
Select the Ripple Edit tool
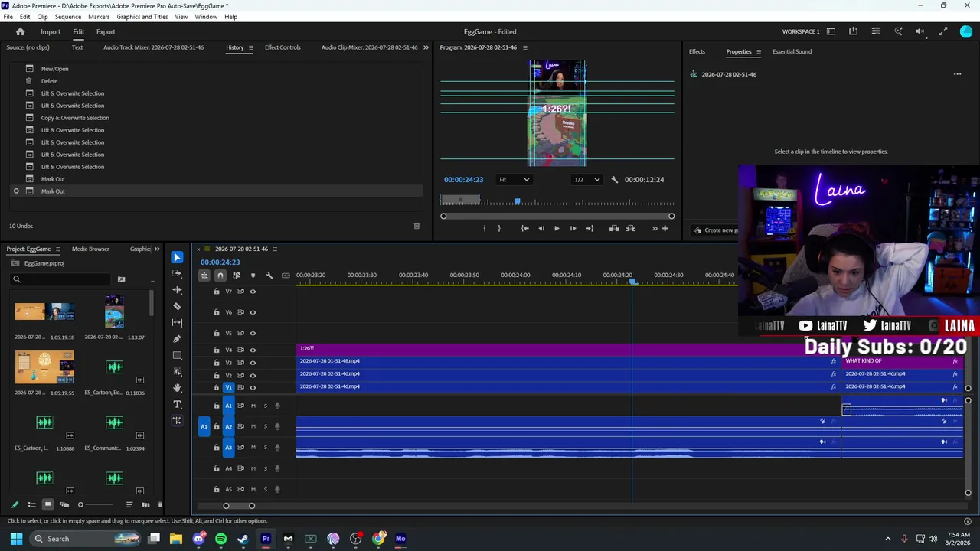(177, 290)
